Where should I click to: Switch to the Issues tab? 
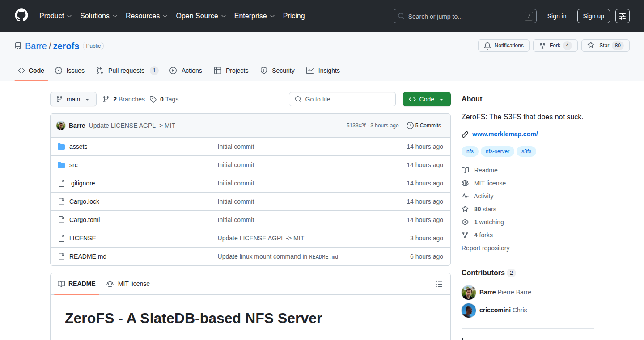pos(70,71)
